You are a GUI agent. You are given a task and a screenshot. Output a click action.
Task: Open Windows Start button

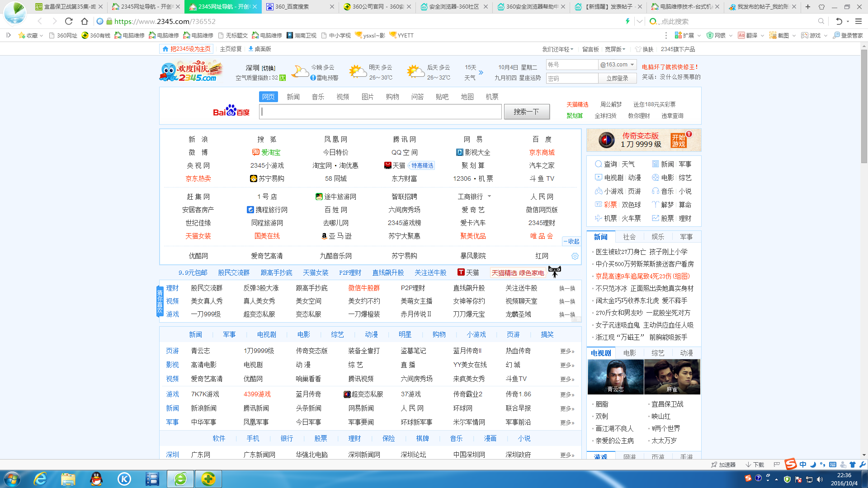12,479
